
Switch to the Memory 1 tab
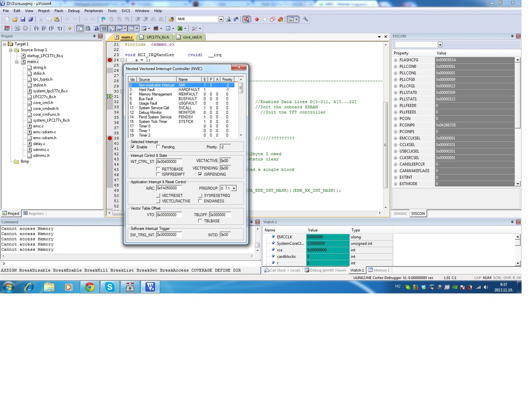click(x=379, y=270)
